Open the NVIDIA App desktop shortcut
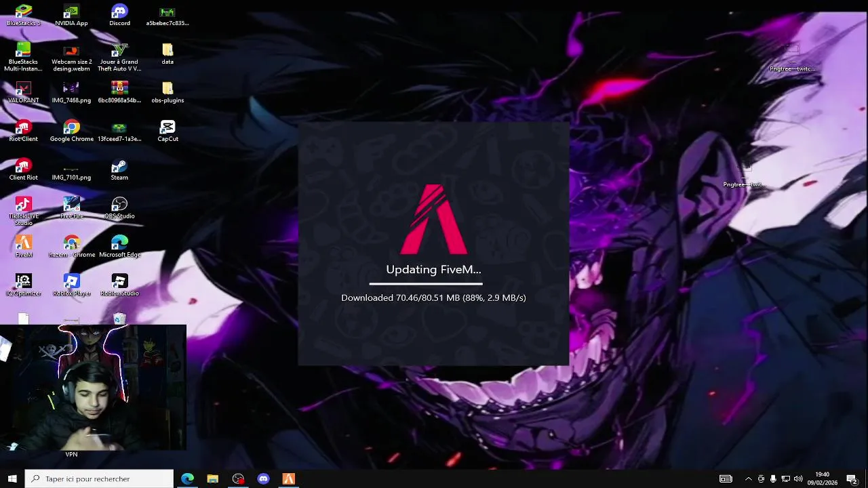This screenshot has height=488, width=868. tap(71, 16)
